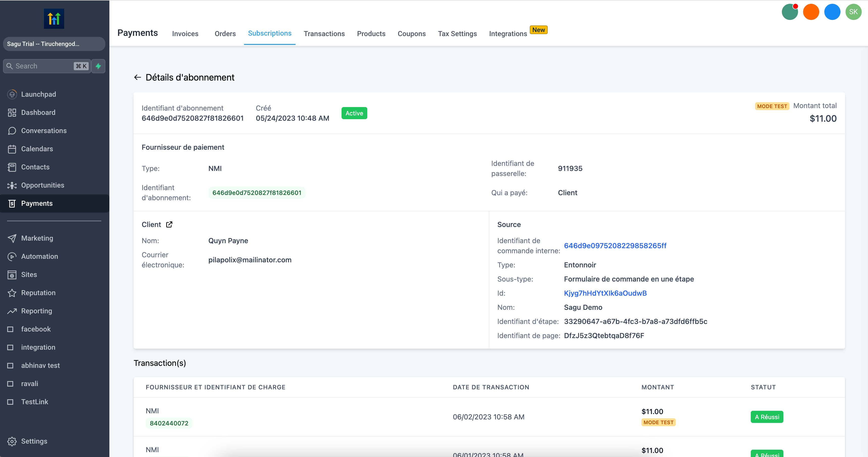Image resolution: width=868 pixels, height=457 pixels.
Task: Click the teal avatar with red notification dot
Action: tap(789, 12)
